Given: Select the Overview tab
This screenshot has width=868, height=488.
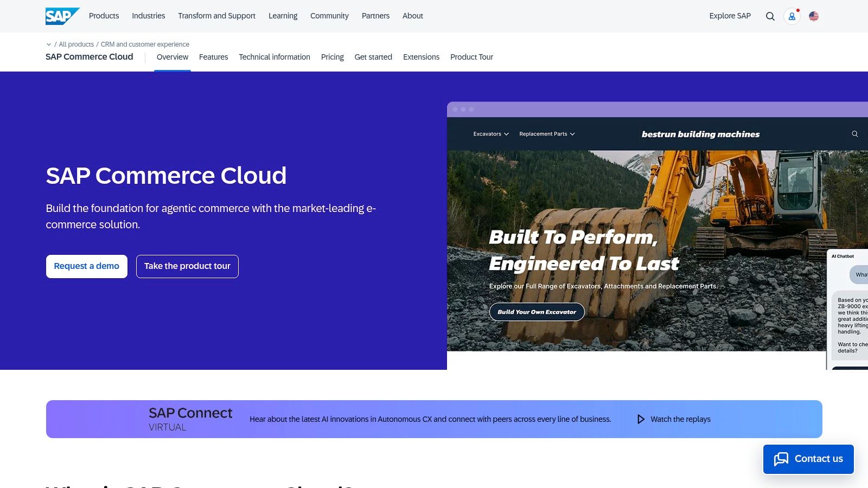Looking at the screenshot, I should point(173,57).
